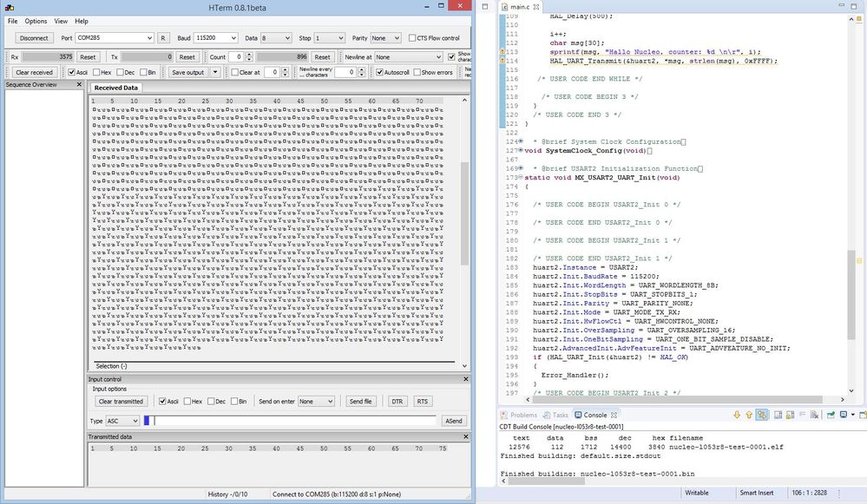Enable the Show errors checkbox
This screenshot has width=867, height=504.
pyautogui.click(x=417, y=72)
